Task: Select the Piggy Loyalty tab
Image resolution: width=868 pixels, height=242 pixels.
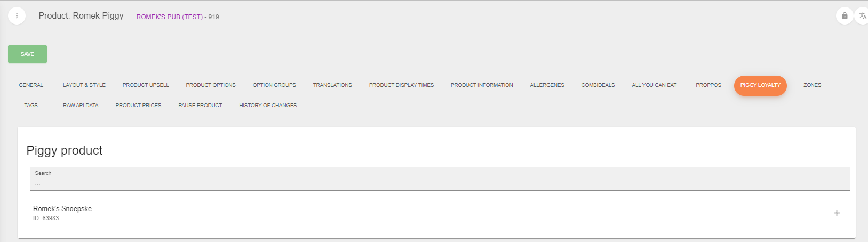Action: pos(760,85)
